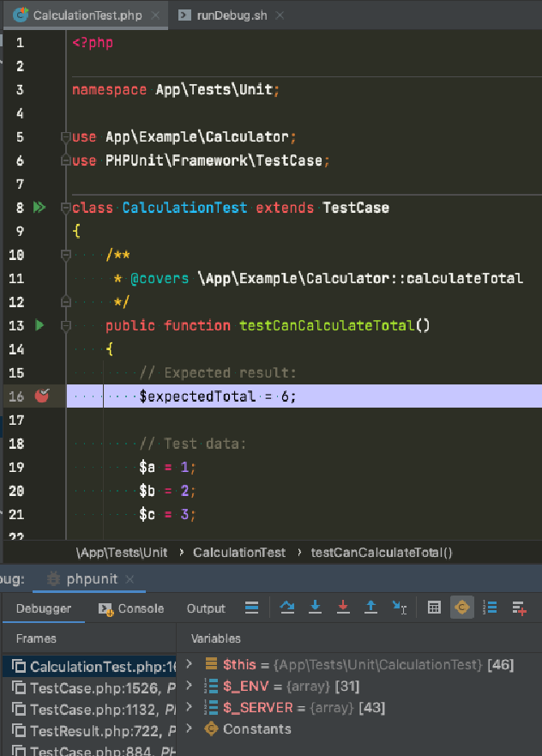Click the $c = 3 assignment line

coord(166,515)
